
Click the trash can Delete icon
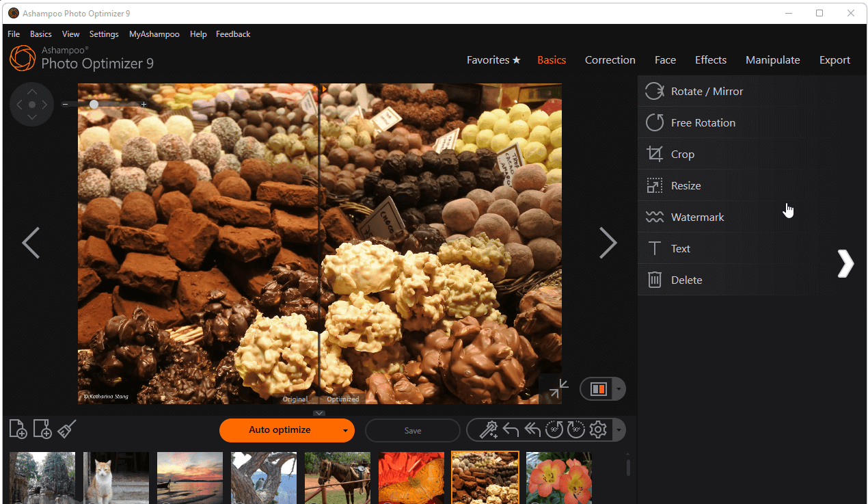(654, 280)
